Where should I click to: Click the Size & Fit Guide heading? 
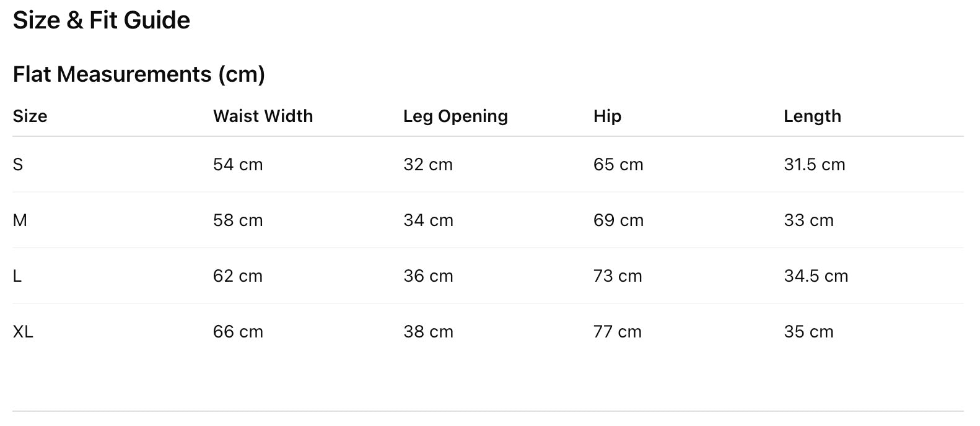point(102,20)
